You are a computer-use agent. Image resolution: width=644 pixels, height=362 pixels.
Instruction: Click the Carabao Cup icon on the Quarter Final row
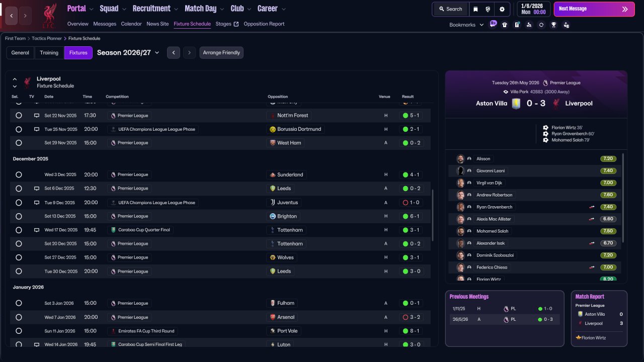pos(113,230)
